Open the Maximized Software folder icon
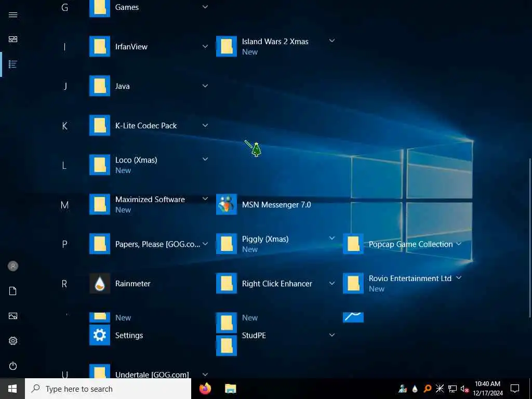532x399 pixels. [x=100, y=204]
